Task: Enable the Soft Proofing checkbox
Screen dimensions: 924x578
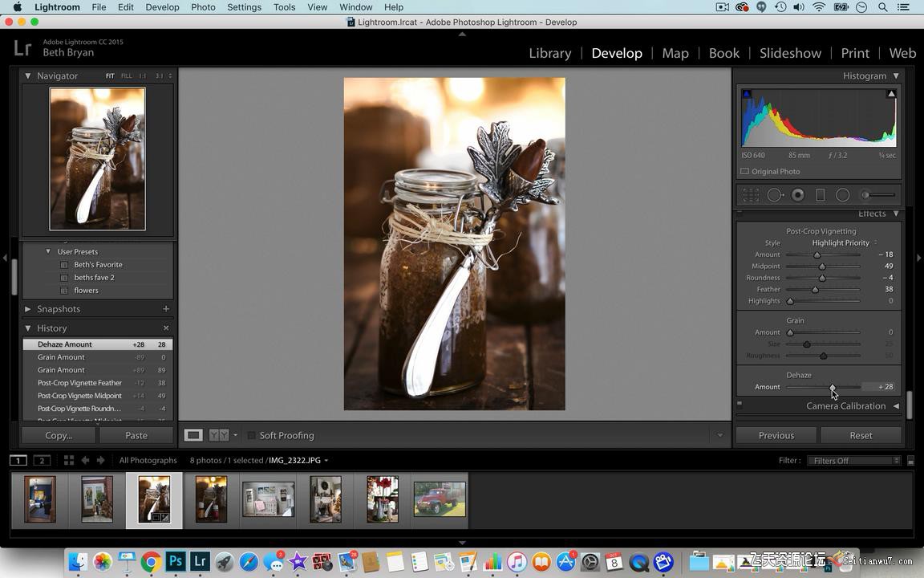Action: click(252, 435)
